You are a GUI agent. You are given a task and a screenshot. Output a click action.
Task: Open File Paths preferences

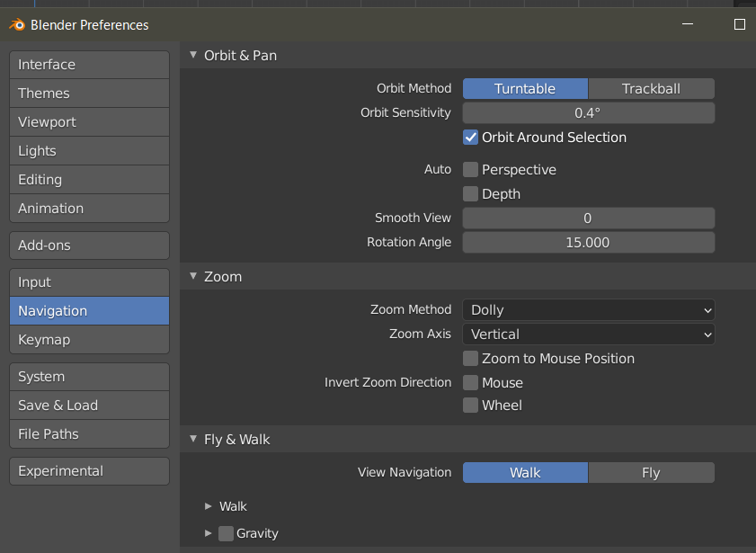tap(89, 434)
